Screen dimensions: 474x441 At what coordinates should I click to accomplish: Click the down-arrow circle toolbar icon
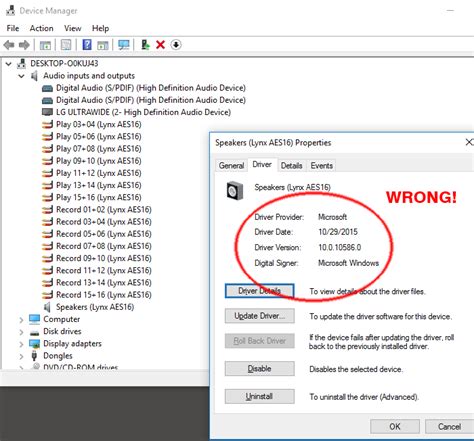coord(176,45)
